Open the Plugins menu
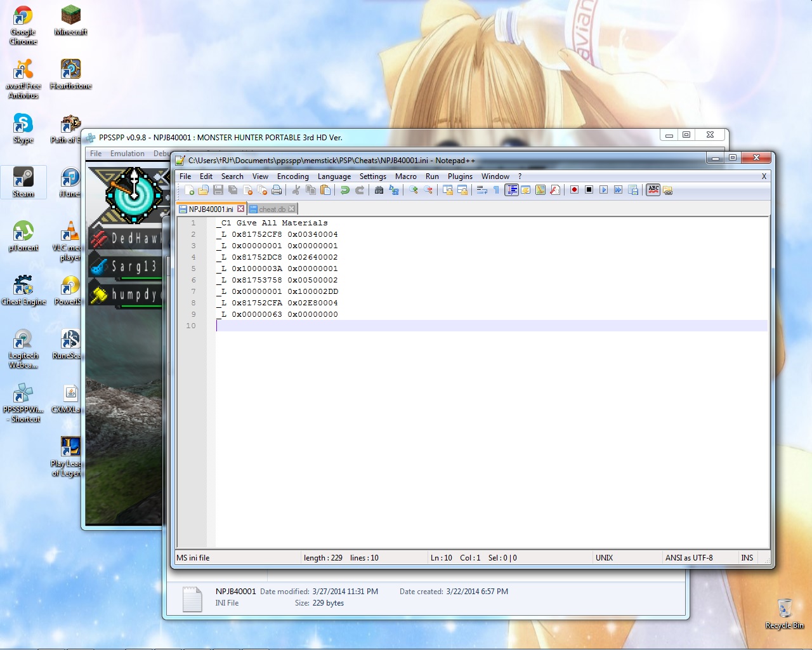Screen dimensions: 812x650 pyautogui.click(x=460, y=176)
